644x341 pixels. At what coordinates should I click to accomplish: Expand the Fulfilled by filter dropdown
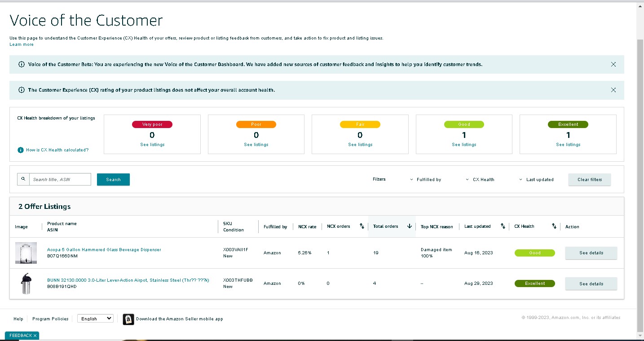click(x=425, y=179)
